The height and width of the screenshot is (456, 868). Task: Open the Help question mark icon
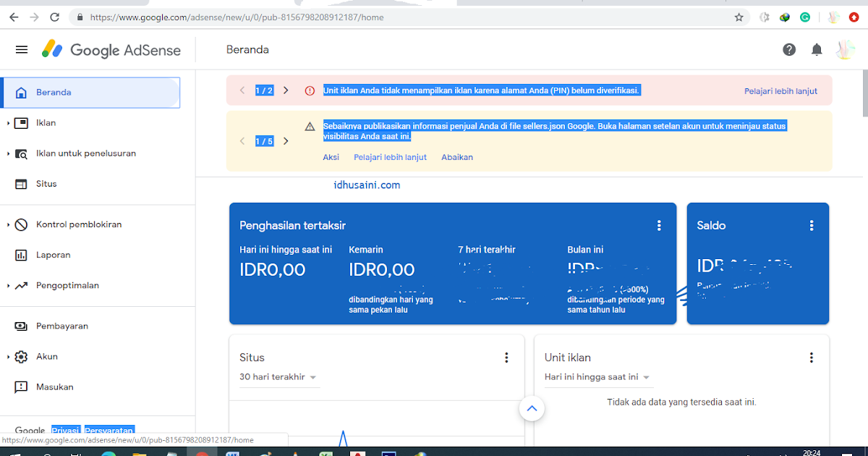point(789,49)
